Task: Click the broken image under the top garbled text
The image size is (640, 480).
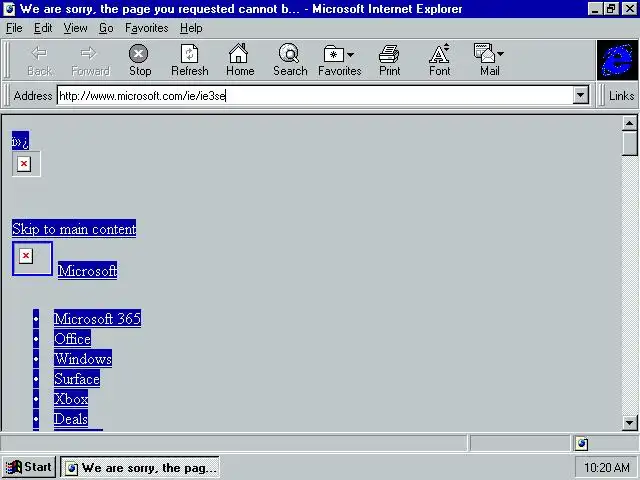Action: coord(26,164)
